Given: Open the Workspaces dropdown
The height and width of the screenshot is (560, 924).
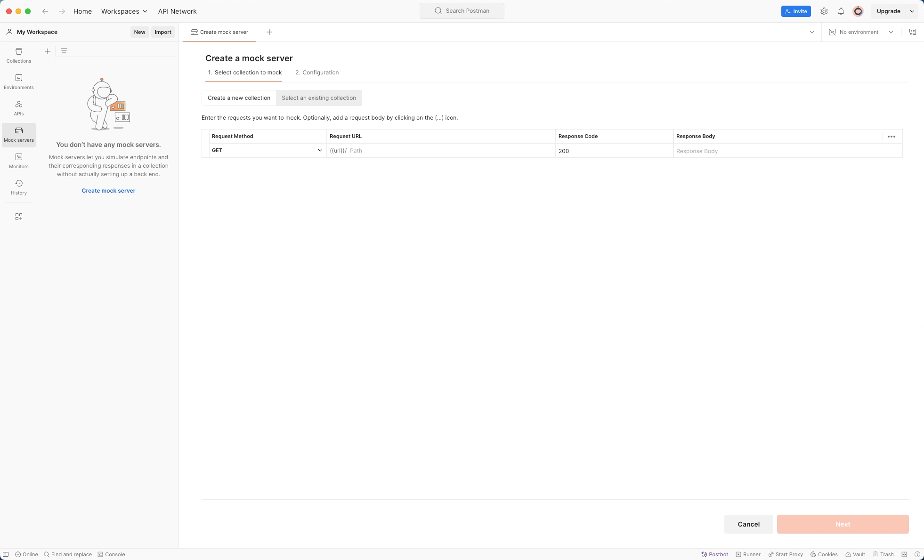Looking at the screenshot, I should [x=124, y=11].
